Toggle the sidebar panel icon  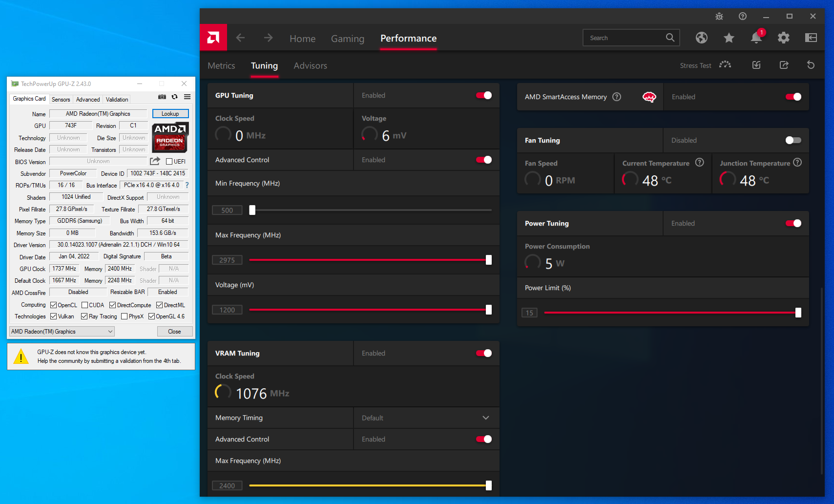(811, 38)
